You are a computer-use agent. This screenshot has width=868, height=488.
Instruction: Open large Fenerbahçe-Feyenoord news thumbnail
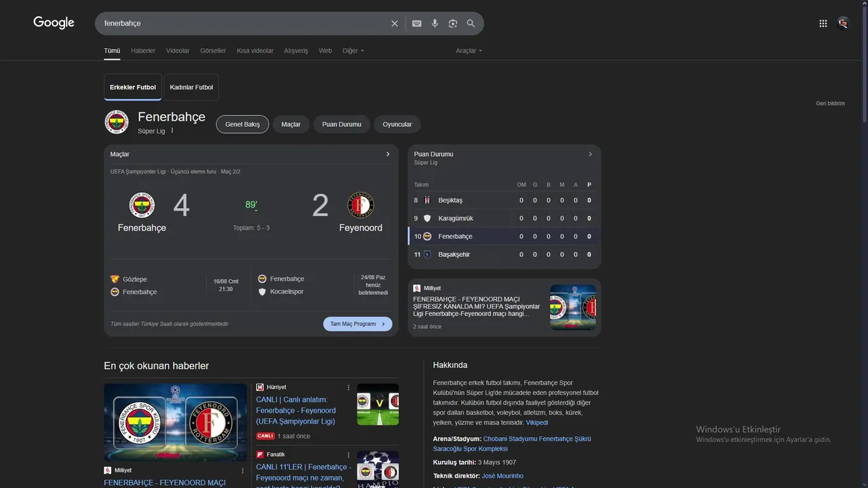tap(176, 422)
